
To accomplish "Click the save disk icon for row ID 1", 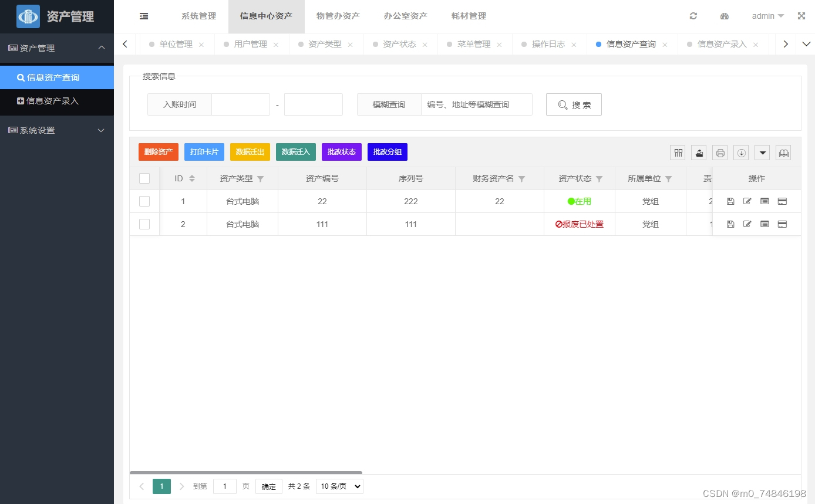I will (730, 201).
